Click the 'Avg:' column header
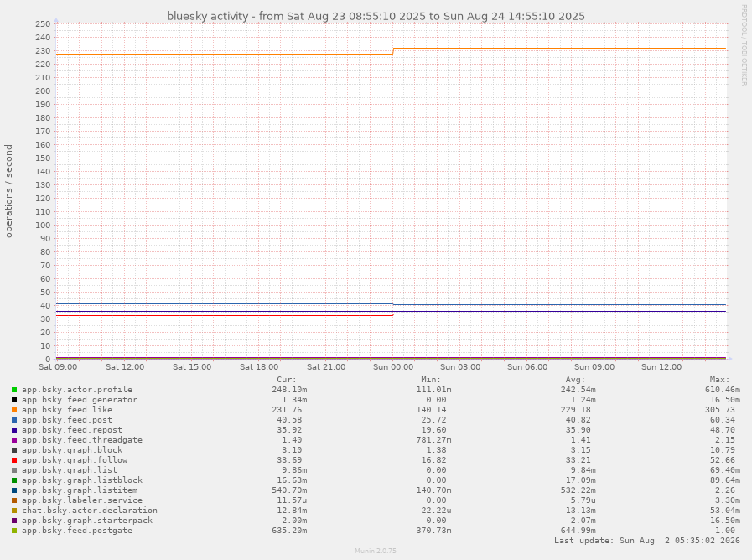Image resolution: width=752 pixels, height=560 pixels. pos(575,380)
